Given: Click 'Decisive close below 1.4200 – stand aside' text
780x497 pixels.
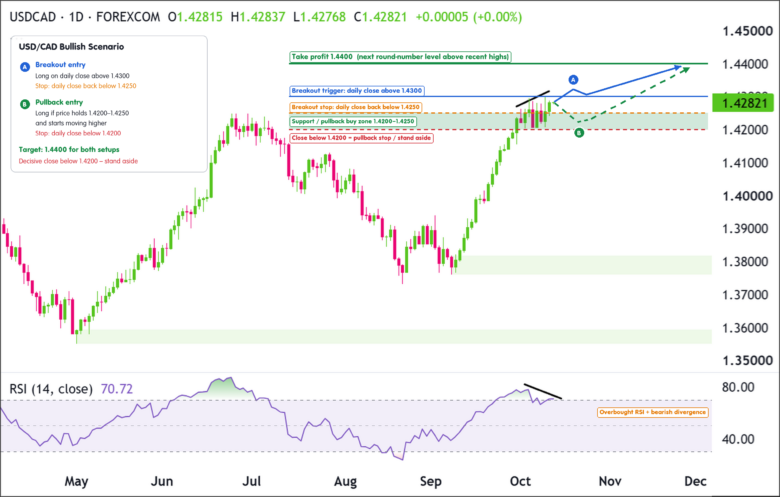Looking at the screenshot, I should [78, 161].
